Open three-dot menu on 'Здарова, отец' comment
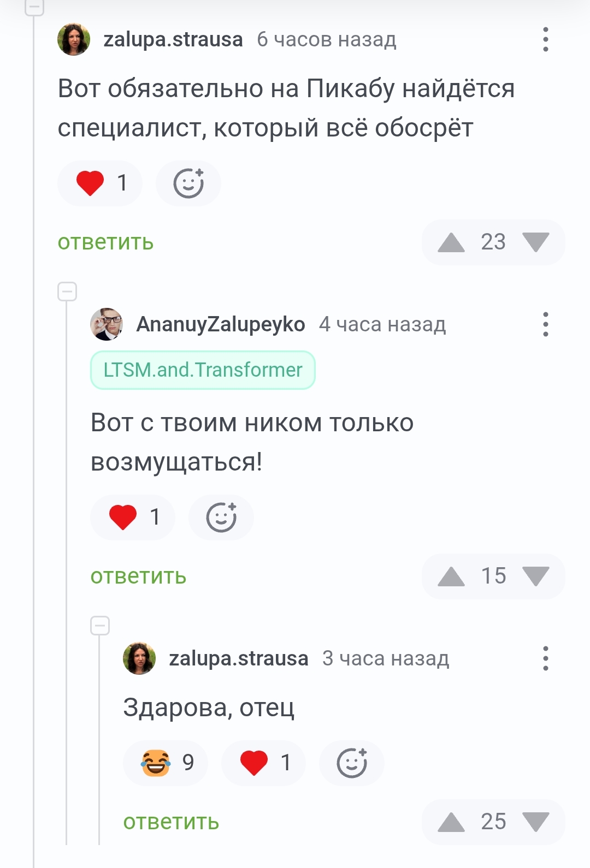 545,658
